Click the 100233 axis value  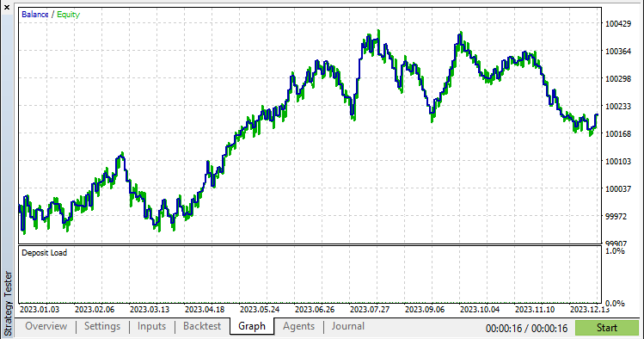tap(618, 107)
